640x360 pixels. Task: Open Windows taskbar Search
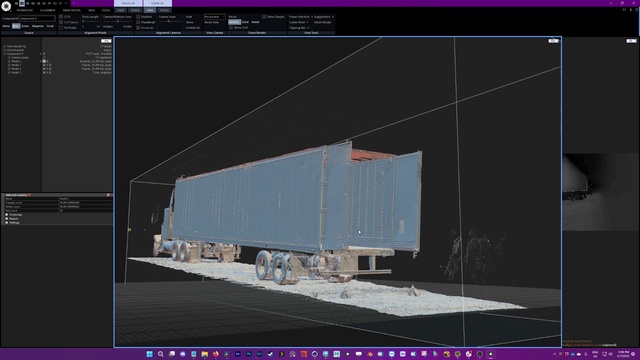click(x=160, y=354)
